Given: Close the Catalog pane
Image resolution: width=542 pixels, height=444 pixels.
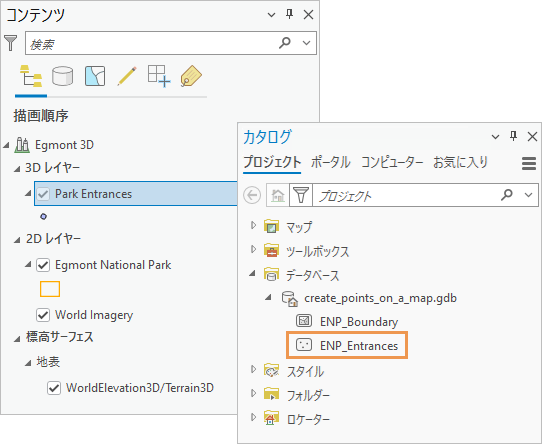Looking at the screenshot, I should tap(532, 137).
